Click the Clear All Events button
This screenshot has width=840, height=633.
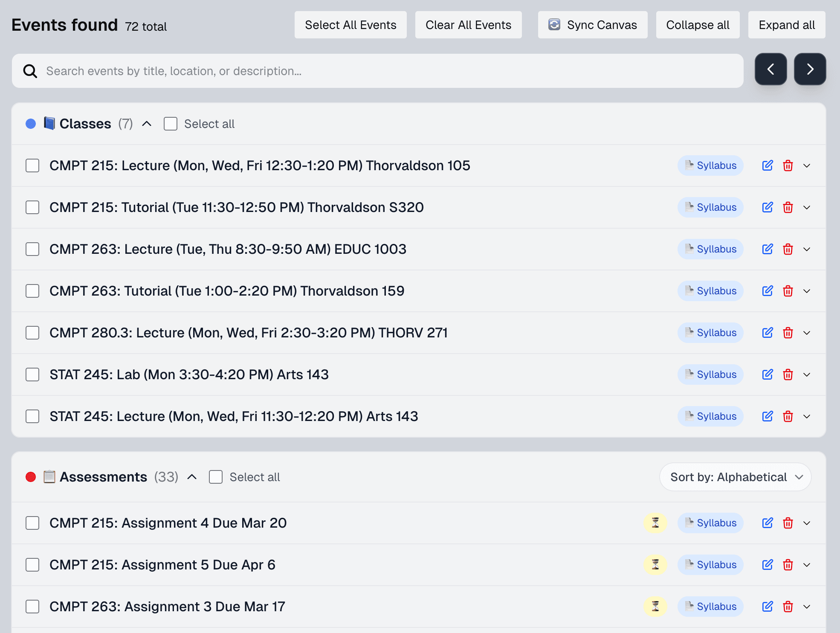coord(468,25)
